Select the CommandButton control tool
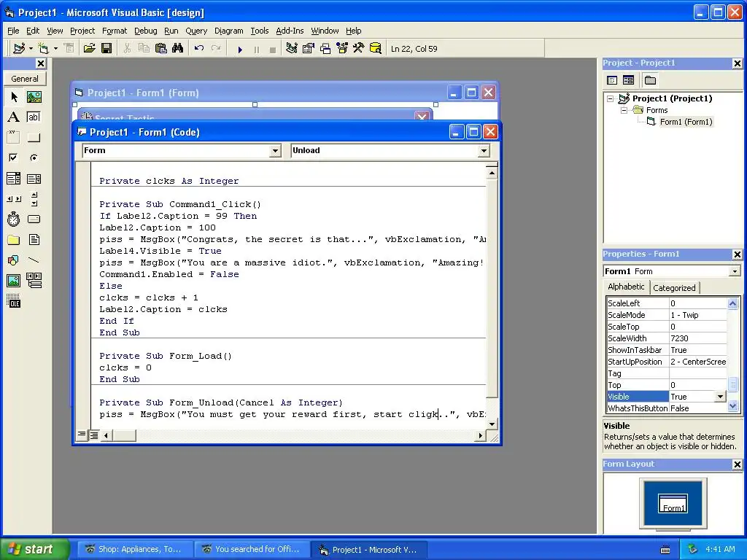The width and height of the screenshot is (747, 560). pos(34,138)
